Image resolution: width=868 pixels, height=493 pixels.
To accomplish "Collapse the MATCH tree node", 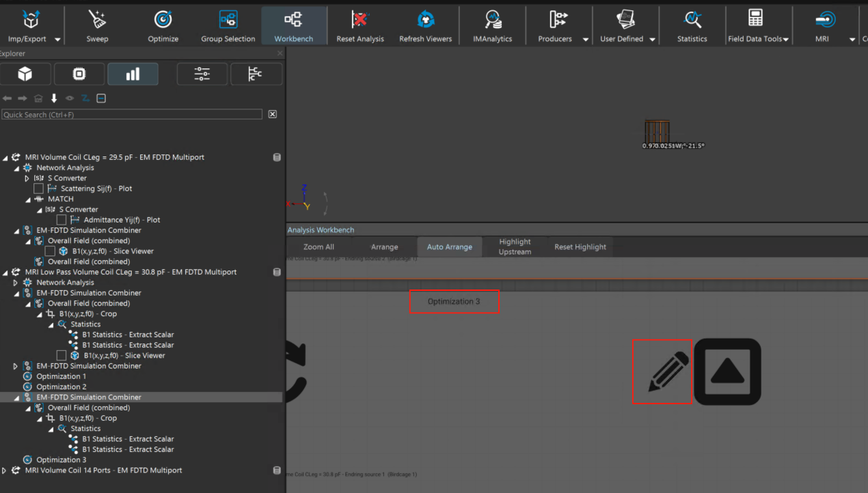I will click(28, 199).
